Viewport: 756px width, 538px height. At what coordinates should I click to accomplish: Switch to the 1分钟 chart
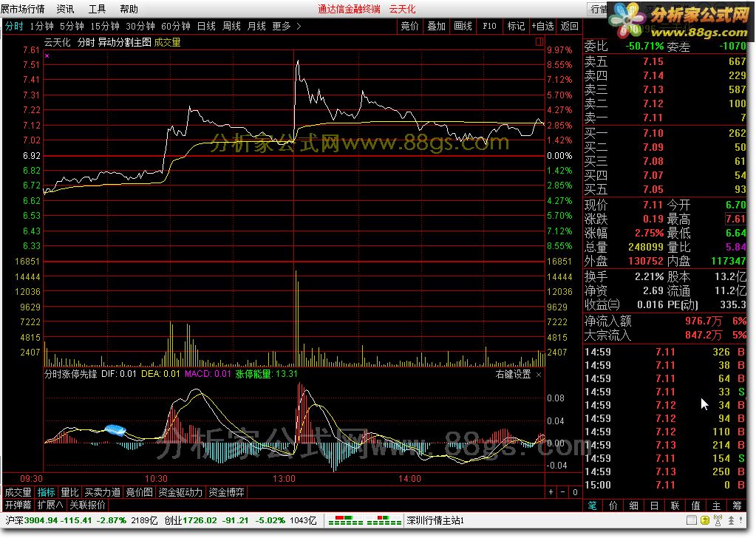coord(41,26)
